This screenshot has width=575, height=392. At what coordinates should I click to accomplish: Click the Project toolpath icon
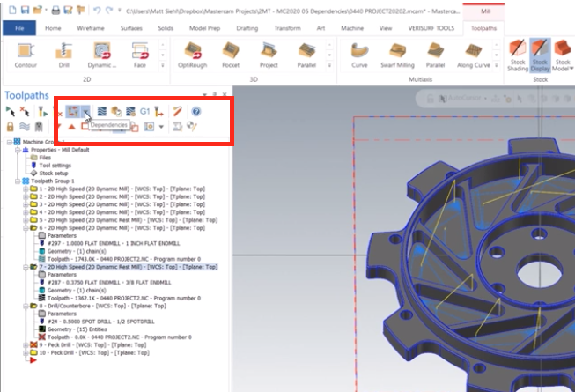pos(269,55)
